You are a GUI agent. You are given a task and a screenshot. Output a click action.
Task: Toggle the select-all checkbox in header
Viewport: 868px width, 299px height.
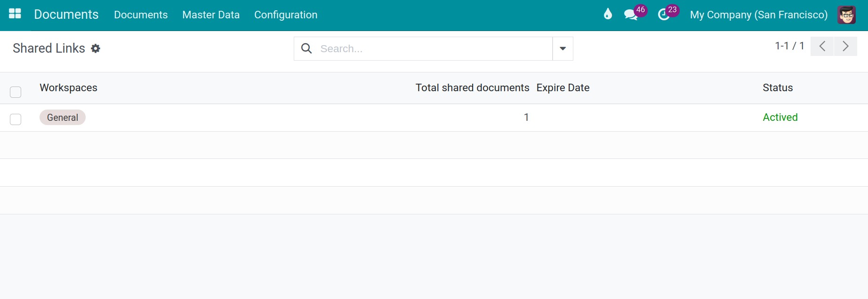(x=16, y=92)
